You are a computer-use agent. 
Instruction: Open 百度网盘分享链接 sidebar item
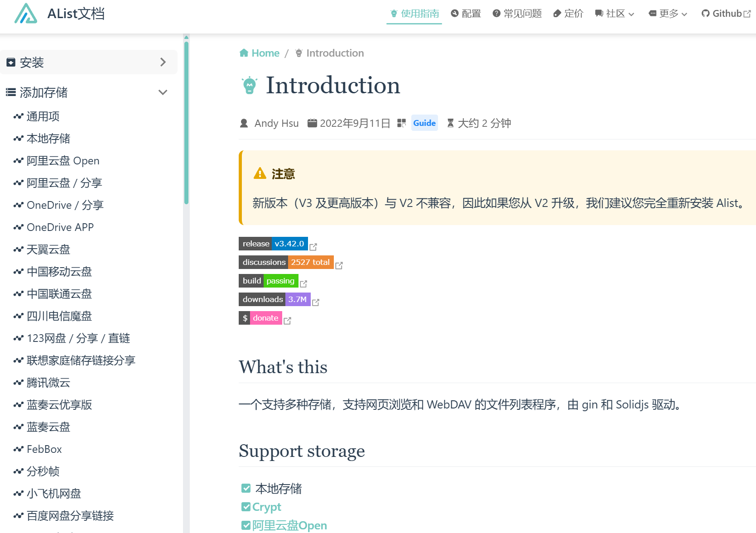pos(70,516)
